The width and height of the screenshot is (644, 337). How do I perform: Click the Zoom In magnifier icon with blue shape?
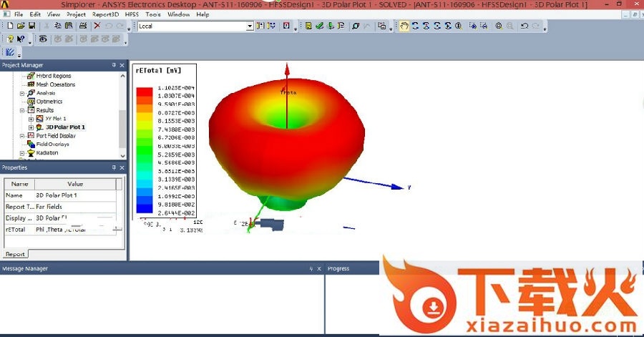[x=473, y=26]
